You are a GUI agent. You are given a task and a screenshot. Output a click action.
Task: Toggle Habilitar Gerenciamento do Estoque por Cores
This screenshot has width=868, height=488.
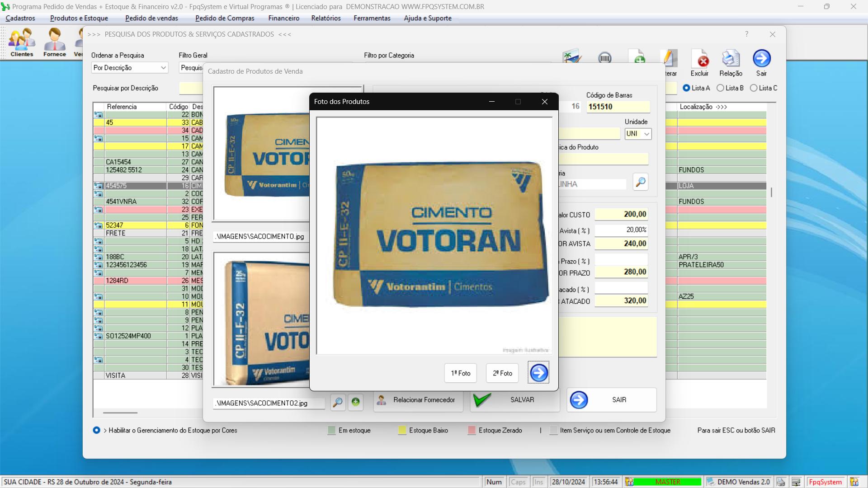click(x=96, y=430)
